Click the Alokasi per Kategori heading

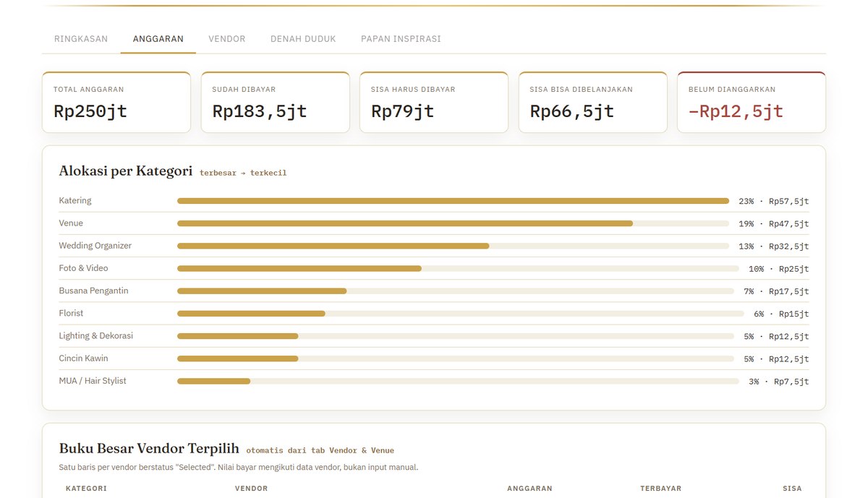coord(126,171)
